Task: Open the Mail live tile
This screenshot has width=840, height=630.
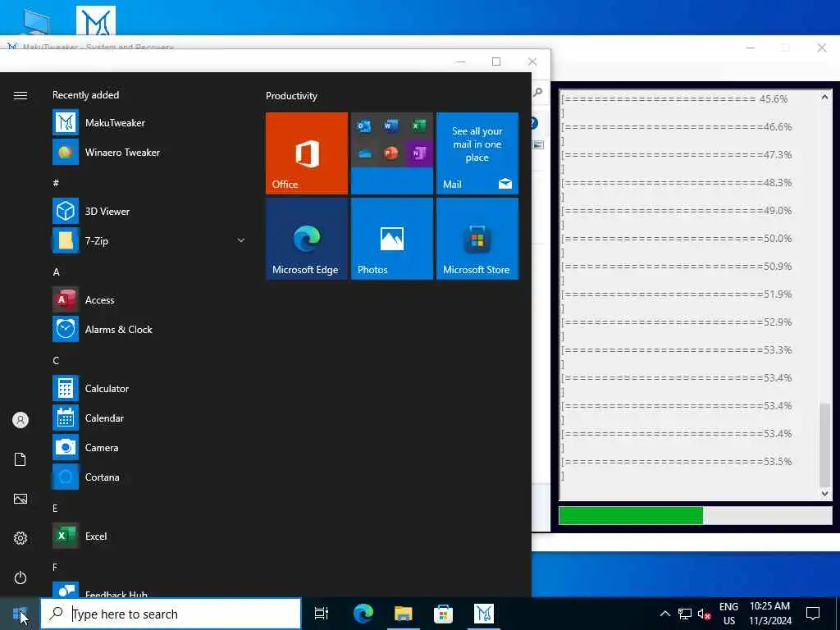Action: point(477,153)
